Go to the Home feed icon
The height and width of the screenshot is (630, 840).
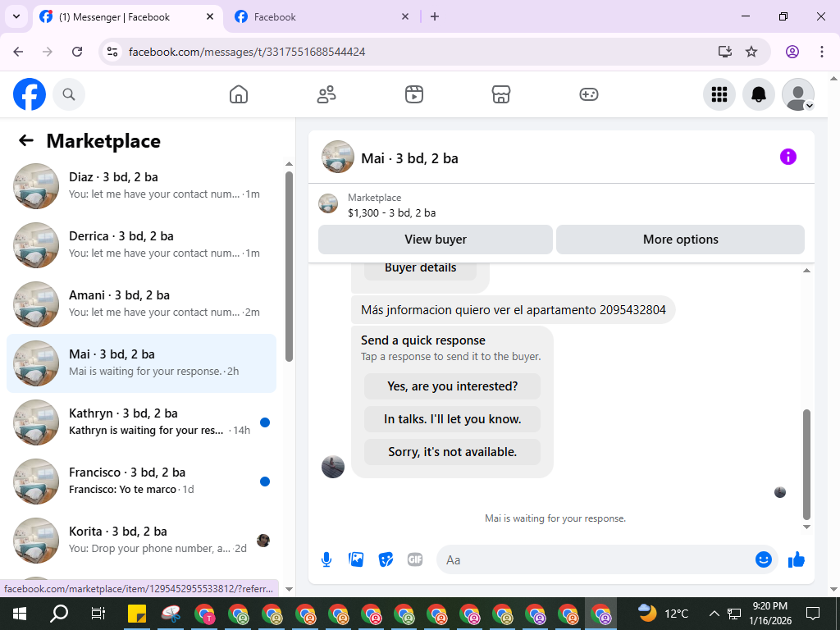(239, 94)
